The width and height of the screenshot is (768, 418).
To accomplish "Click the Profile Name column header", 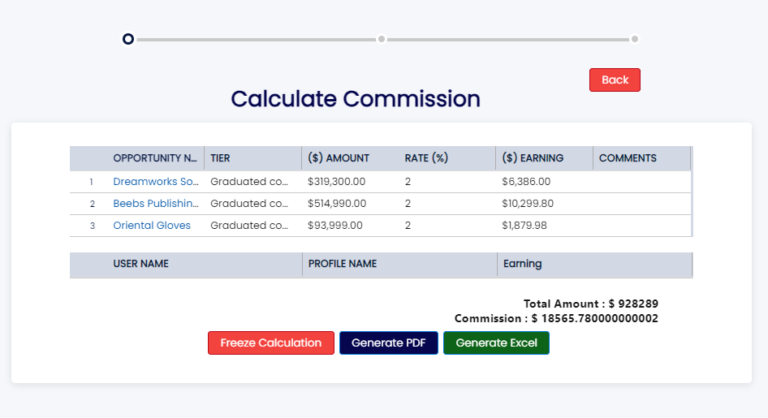I will 342,265.
